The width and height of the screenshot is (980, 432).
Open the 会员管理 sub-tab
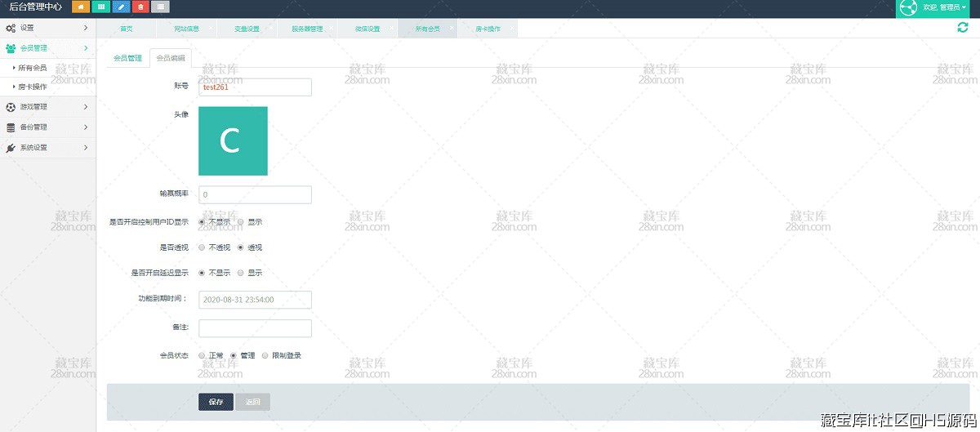pyautogui.click(x=127, y=58)
